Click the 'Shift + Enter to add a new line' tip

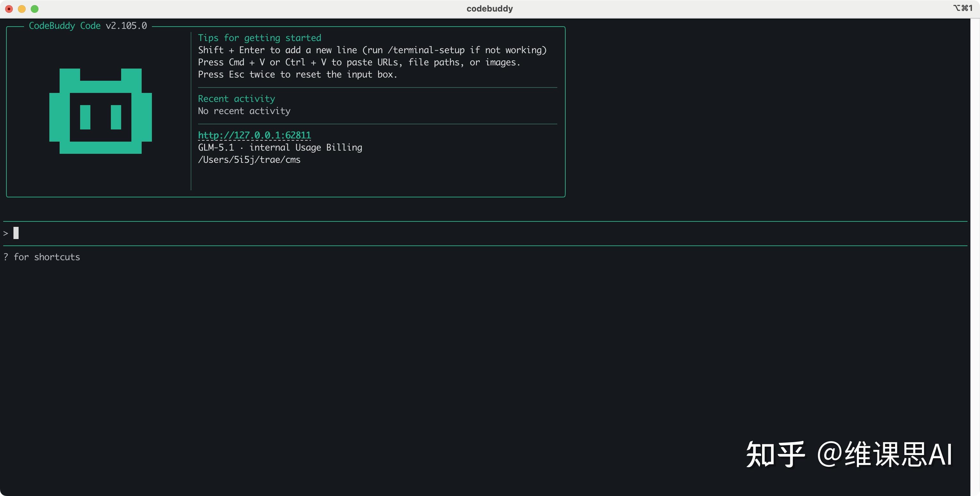372,50
